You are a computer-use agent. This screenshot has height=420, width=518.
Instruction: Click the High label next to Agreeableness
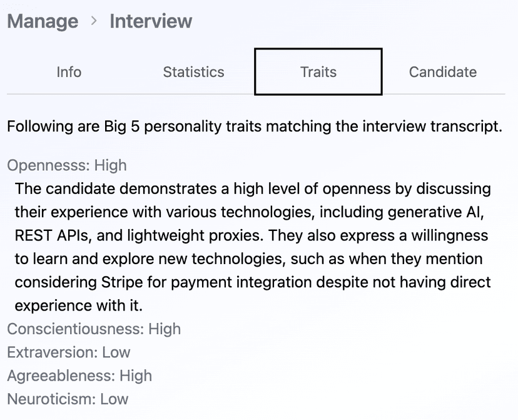(135, 376)
